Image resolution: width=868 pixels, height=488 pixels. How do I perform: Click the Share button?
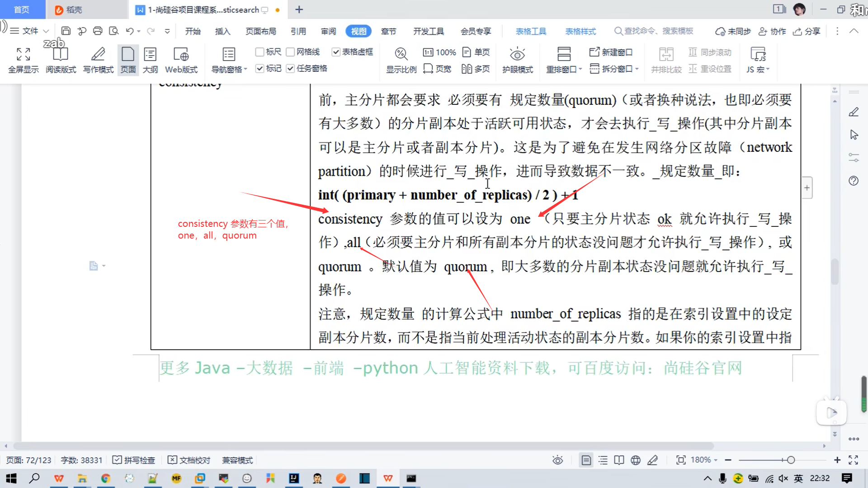[807, 31]
